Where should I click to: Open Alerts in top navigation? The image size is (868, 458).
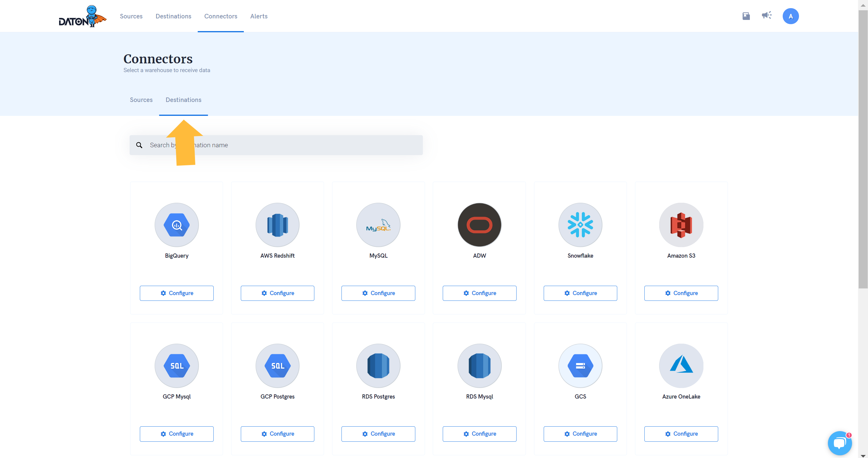pos(259,16)
